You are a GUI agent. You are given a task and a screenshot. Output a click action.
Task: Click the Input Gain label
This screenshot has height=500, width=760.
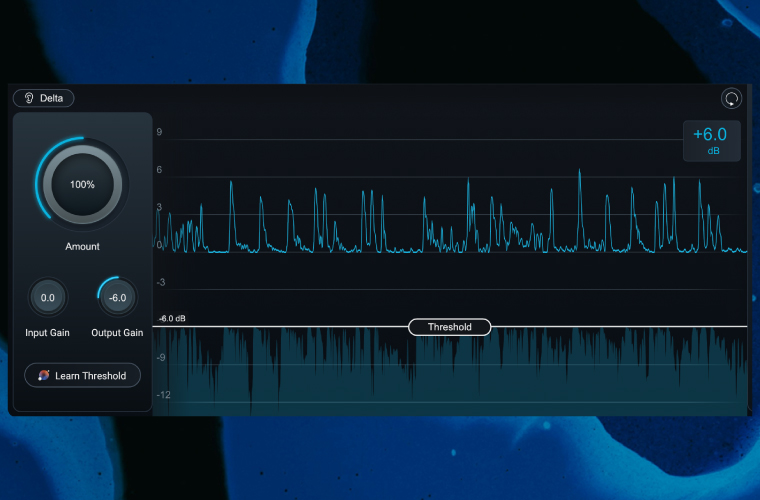point(48,332)
